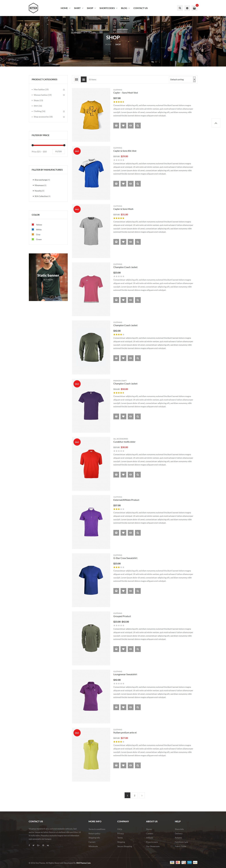226x868 pixels.
Task: Click the price slider right handle
Action: (64, 145)
